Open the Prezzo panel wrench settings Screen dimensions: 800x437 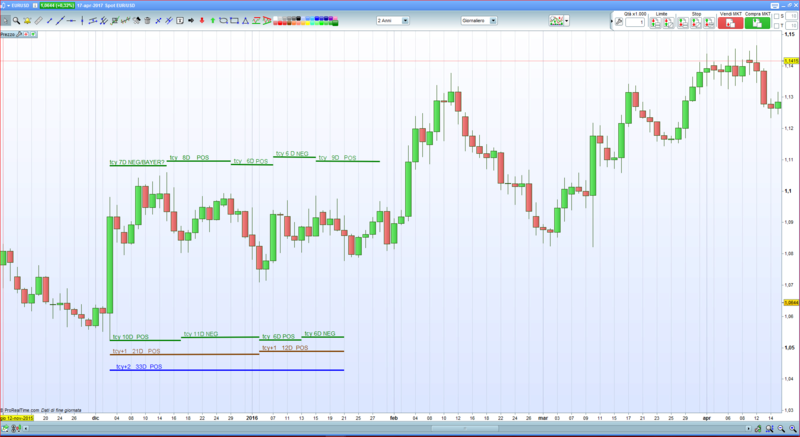point(19,34)
